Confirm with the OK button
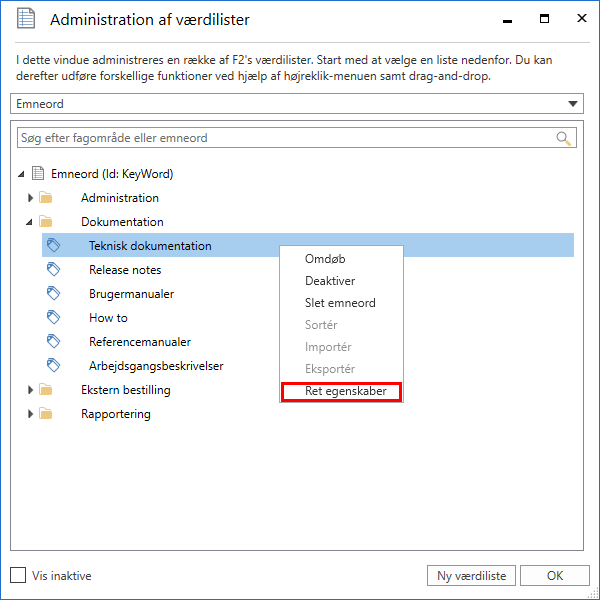Screen dimensions: 600x600 coord(554,576)
